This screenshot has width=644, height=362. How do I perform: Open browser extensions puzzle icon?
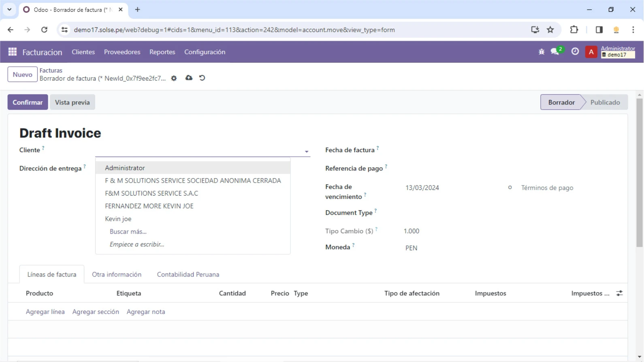[x=574, y=30]
